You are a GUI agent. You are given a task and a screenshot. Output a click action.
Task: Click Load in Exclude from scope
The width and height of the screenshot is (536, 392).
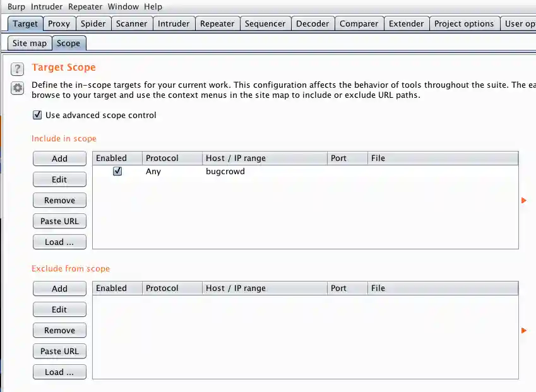(x=59, y=372)
